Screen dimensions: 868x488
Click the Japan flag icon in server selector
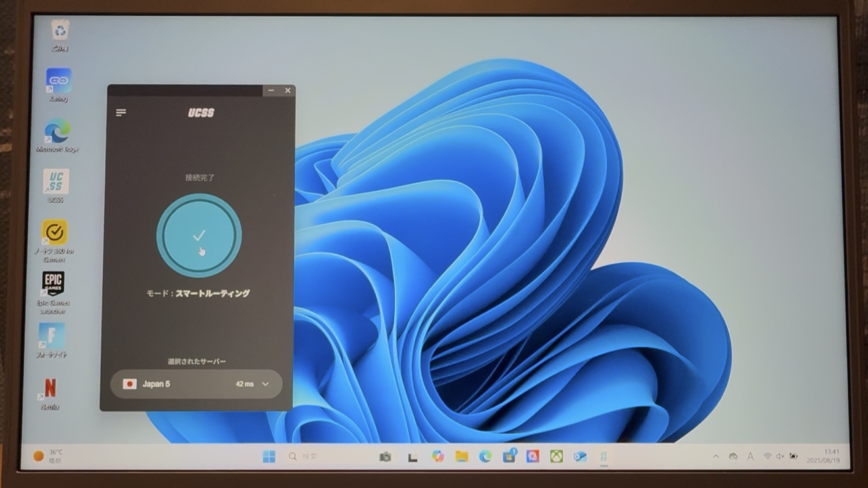coord(130,384)
